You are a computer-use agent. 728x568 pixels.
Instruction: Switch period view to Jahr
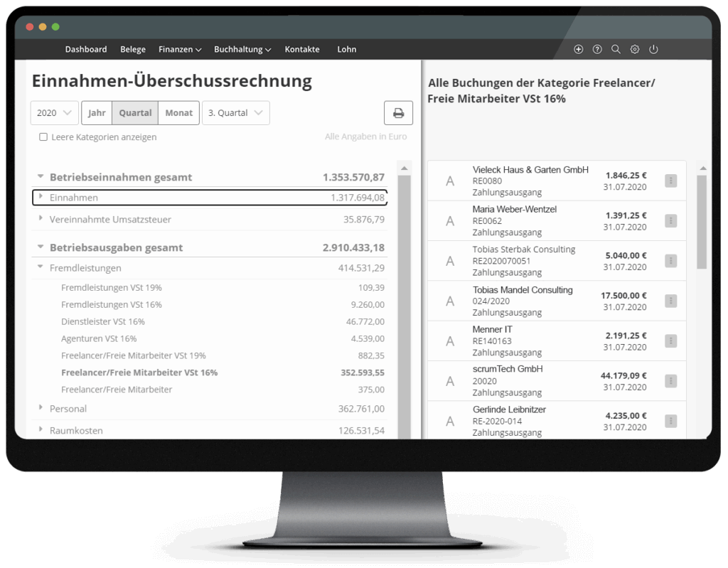click(x=97, y=113)
